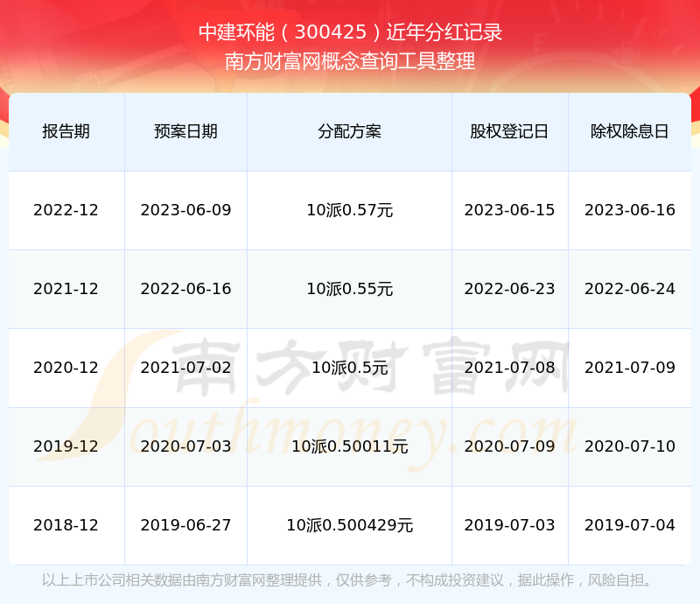The image size is (700, 604).
Task: Click the 2023-06-16 ex-dividend date cell
Action: coord(629,210)
